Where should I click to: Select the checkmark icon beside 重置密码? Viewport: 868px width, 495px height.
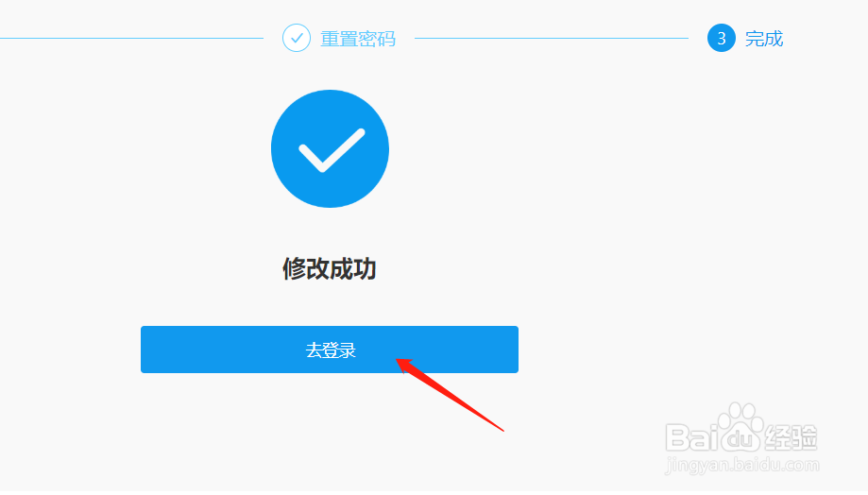point(297,38)
